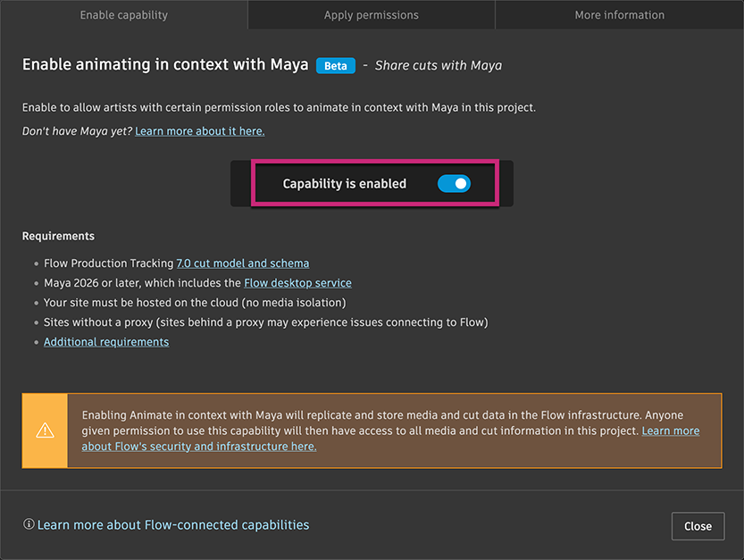Learn more about Flow-connected capabilities
744x560 pixels.
click(x=172, y=525)
